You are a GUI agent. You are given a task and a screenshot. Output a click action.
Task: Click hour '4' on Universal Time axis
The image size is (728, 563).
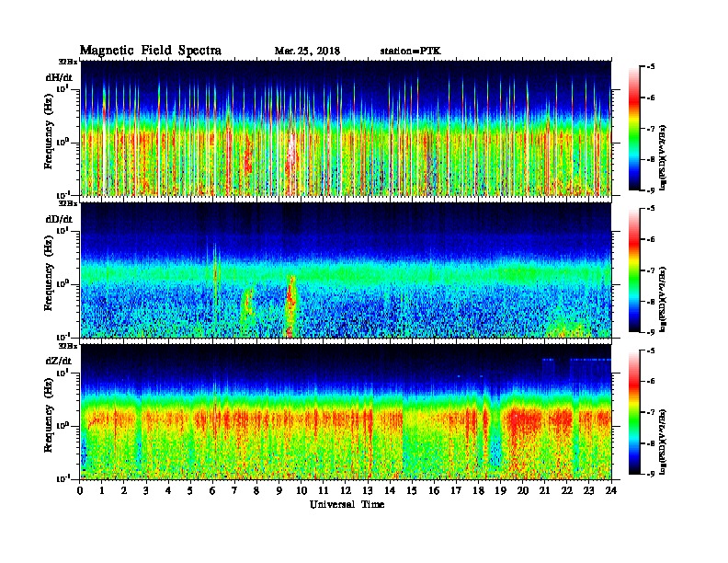168,491
